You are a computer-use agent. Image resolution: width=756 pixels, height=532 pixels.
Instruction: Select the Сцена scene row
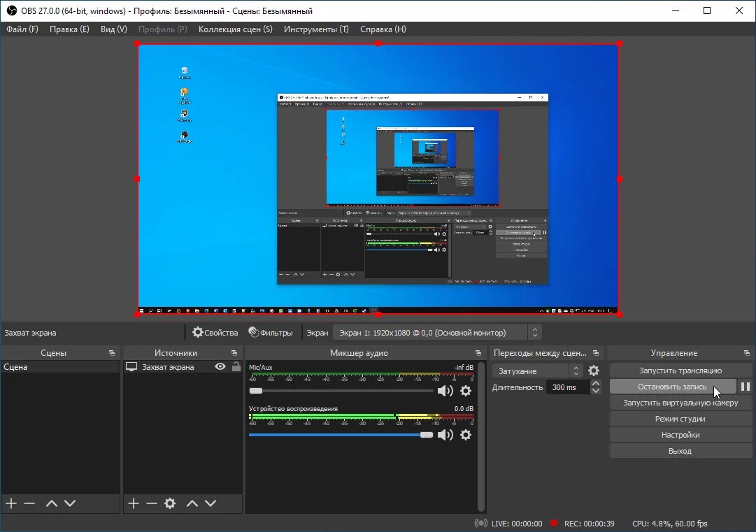(60, 367)
